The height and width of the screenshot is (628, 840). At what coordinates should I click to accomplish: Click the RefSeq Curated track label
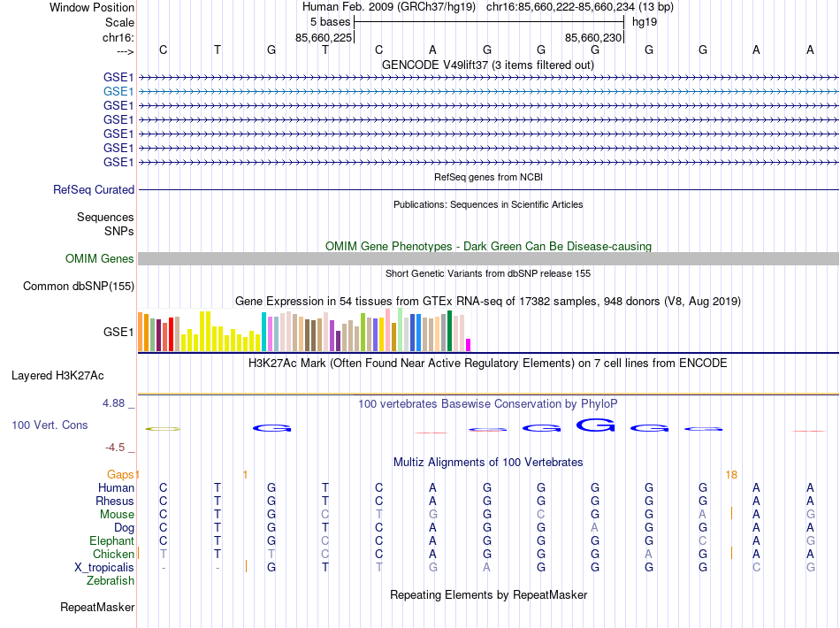tap(94, 189)
